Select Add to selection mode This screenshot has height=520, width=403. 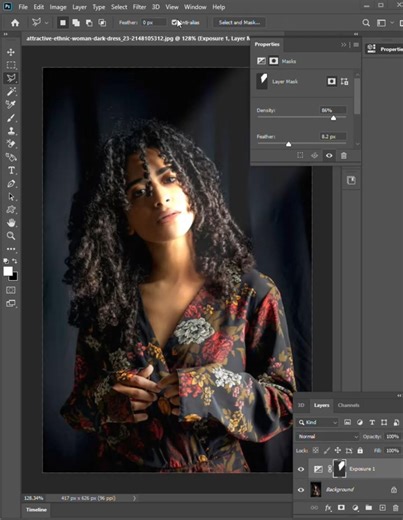pos(76,23)
